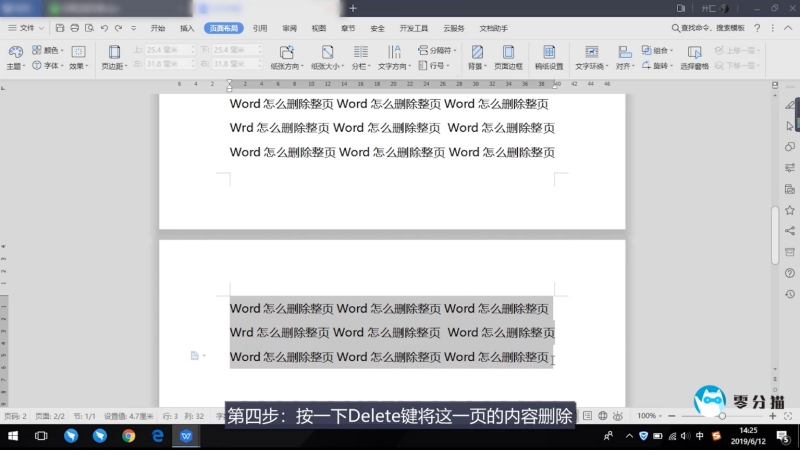Switch to the 插入 (Insert) tab
The height and width of the screenshot is (450, 800).
point(187,28)
